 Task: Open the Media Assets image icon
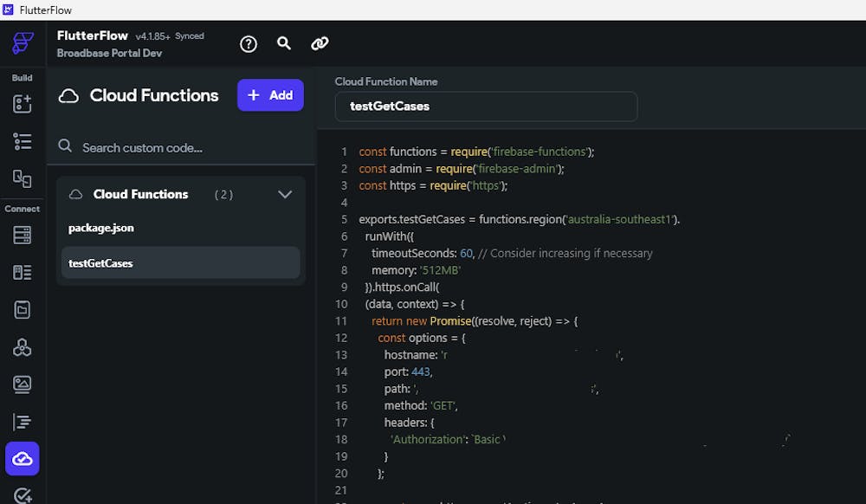23,384
